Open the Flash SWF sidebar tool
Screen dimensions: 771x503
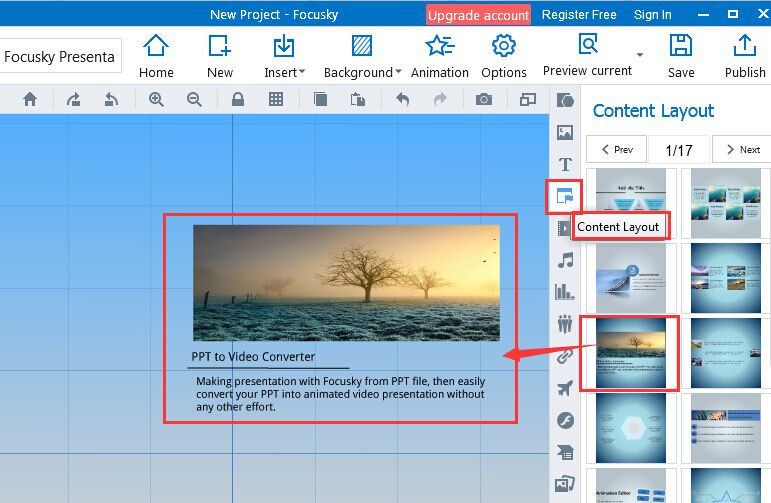pyautogui.click(x=565, y=420)
